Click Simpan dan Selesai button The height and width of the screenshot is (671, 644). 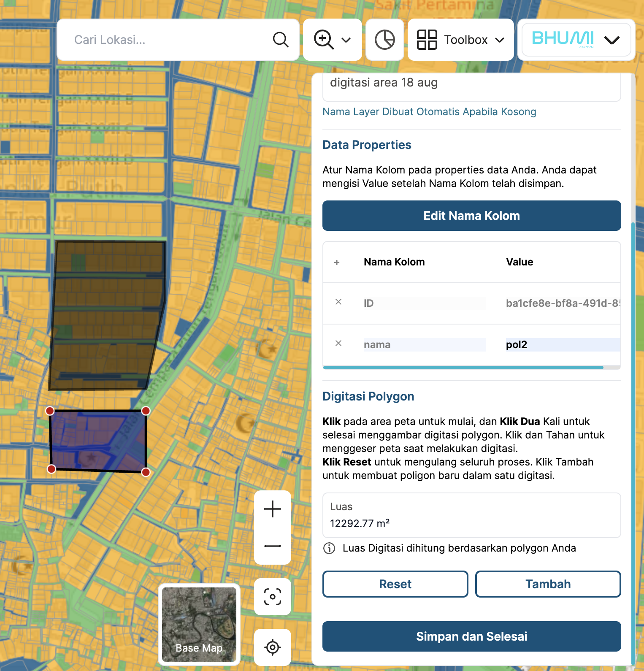pyautogui.click(x=471, y=636)
